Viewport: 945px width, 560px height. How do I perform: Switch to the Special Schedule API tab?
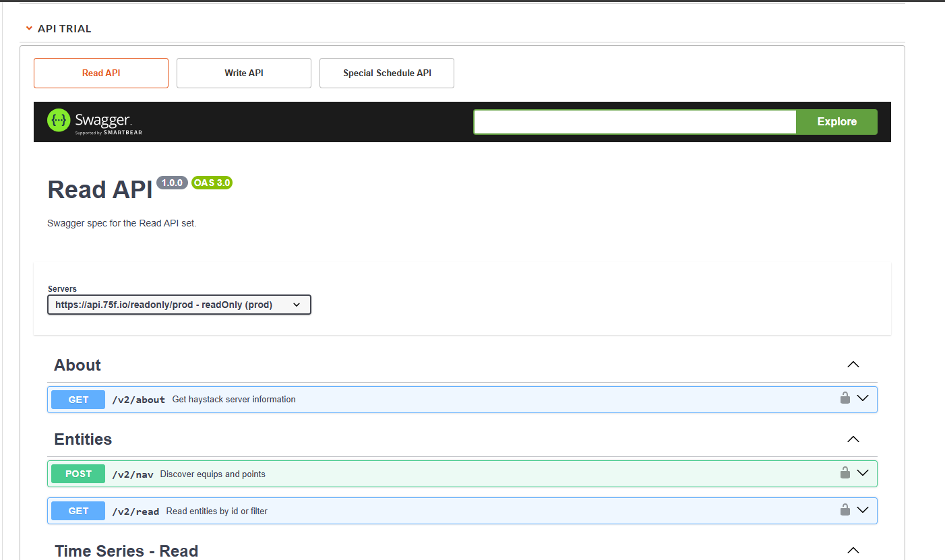[x=387, y=73]
